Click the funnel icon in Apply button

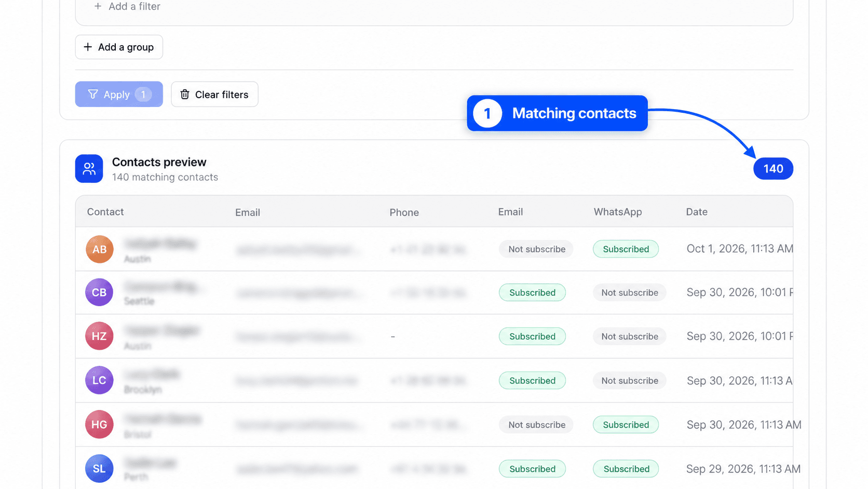(x=93, y=94)
